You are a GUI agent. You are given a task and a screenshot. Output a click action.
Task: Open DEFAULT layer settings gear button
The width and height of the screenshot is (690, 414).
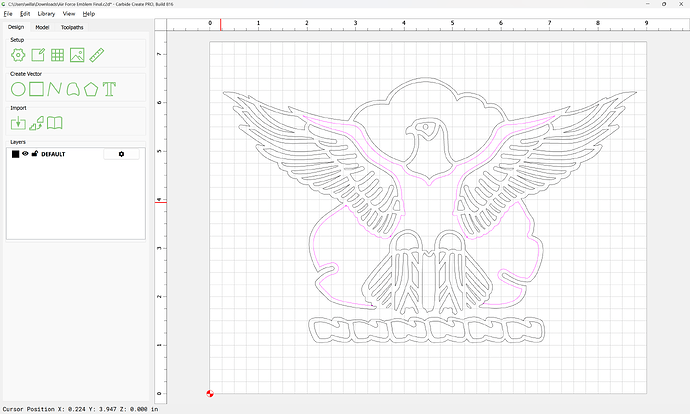click(121, 154)
